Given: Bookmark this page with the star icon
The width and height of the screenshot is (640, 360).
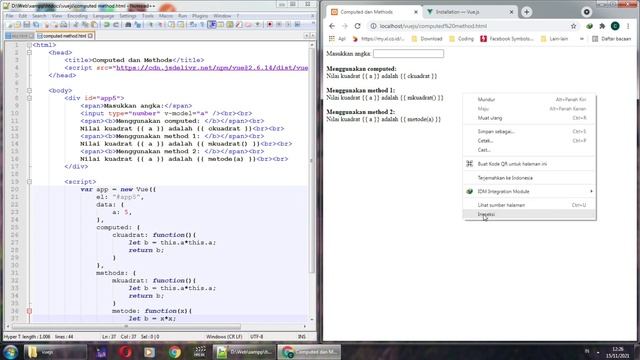Looking at the screenshot, I should pyautogui.click(x=573, y=26).
